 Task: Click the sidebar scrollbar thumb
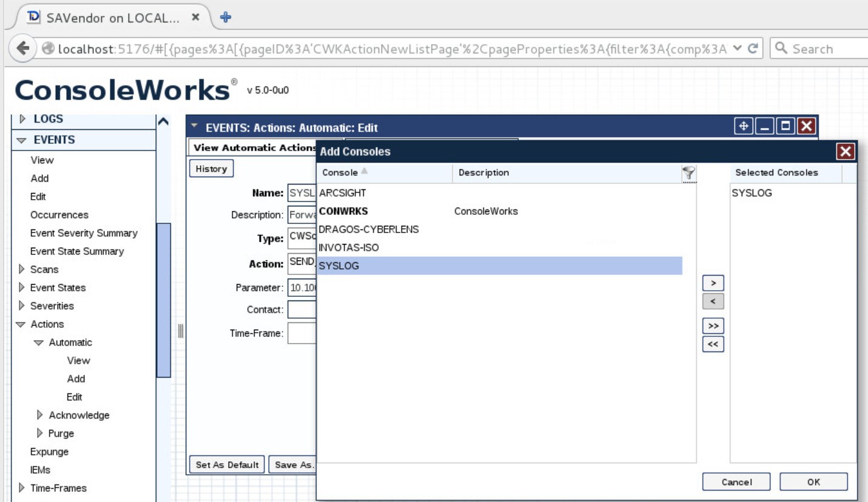coord(164,300)
